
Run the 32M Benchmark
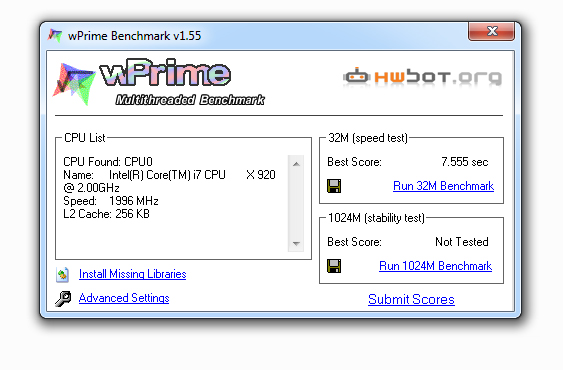pos(443,186)
